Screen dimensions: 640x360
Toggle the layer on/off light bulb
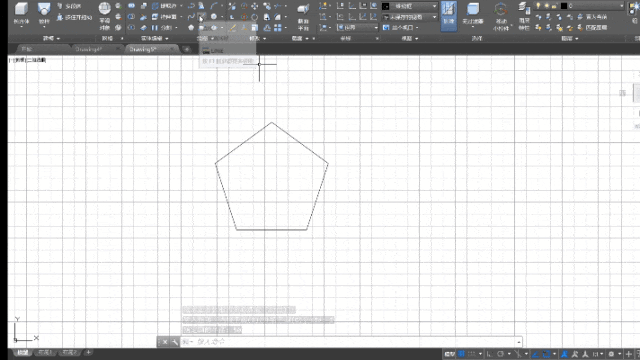point(538,6)
